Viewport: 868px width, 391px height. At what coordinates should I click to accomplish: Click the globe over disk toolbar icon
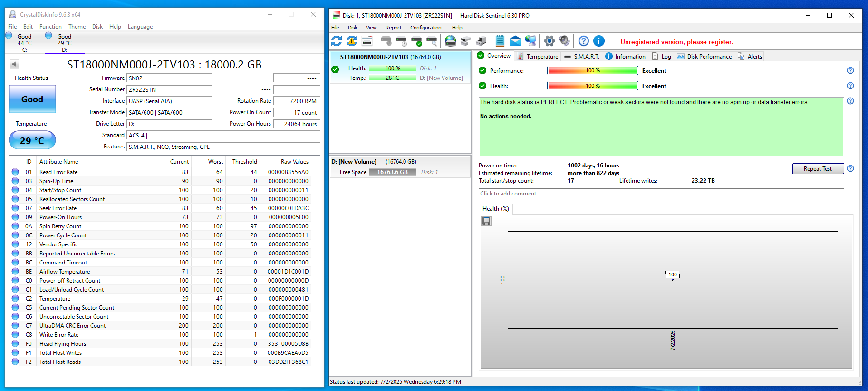coord(450,41)
